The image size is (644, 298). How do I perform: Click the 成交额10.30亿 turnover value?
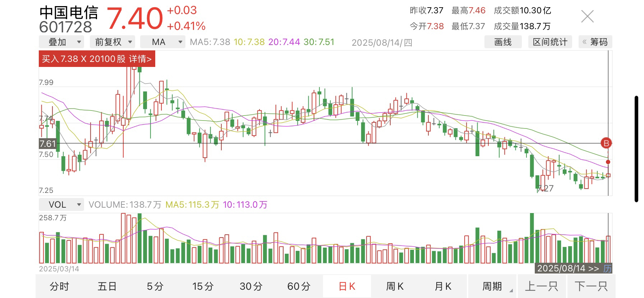point(522,10)
